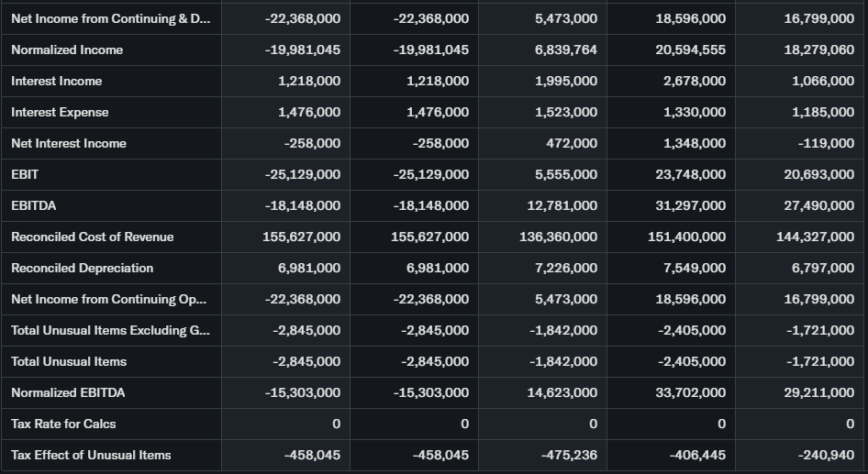Image resolution: width=868 pixels, height=474 pixels.
Task: Select the Reconciled Cost of Revenue value 136,360,000
Action: 558,237
